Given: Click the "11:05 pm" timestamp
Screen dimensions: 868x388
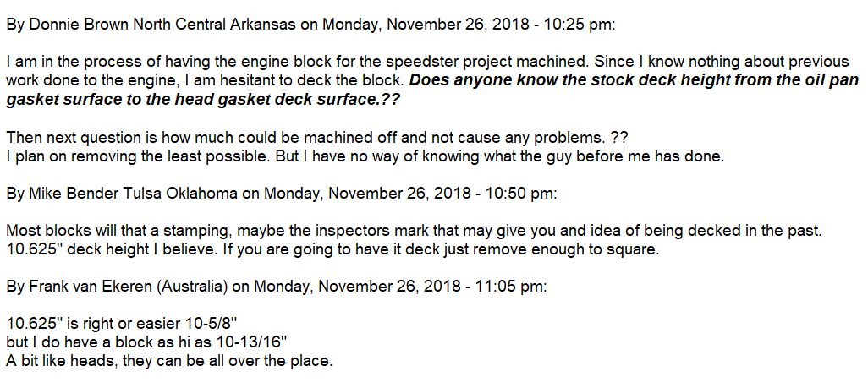Looking at the screenshot, I should coord(517,287).
